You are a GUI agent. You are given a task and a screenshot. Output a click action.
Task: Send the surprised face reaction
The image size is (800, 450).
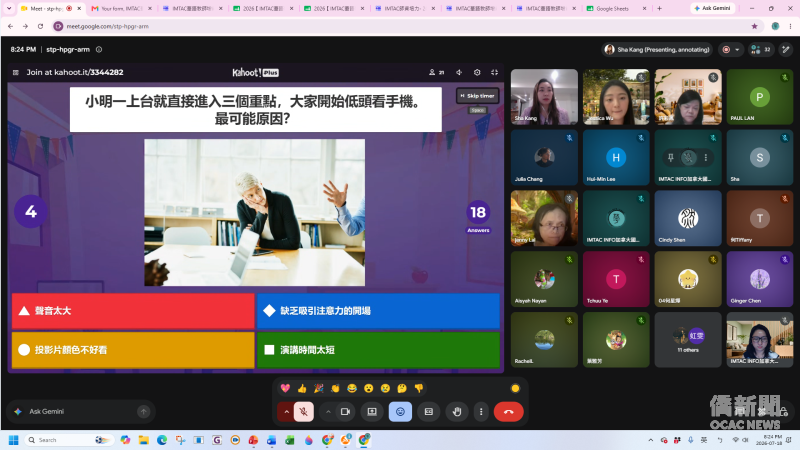(x=368, y=388)
